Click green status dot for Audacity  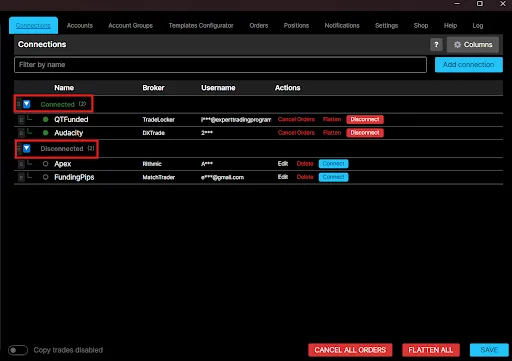(46, 133)
